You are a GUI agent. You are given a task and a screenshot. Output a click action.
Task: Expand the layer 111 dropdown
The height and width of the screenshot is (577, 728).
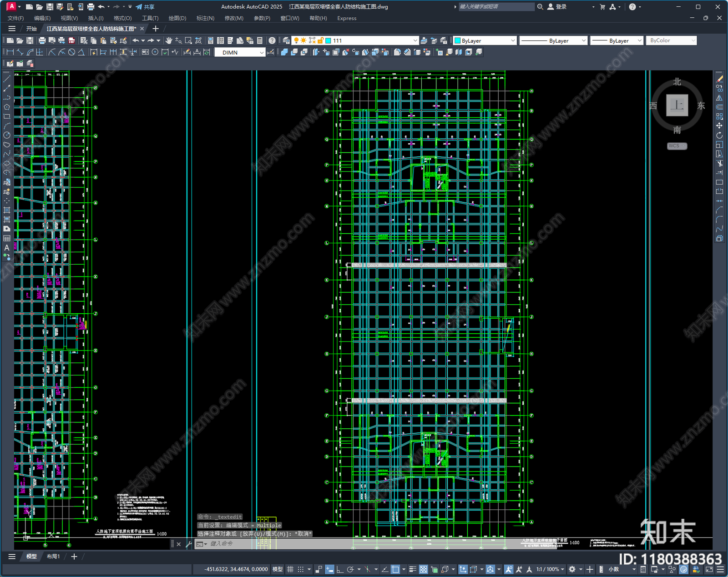tap(415, 40)
